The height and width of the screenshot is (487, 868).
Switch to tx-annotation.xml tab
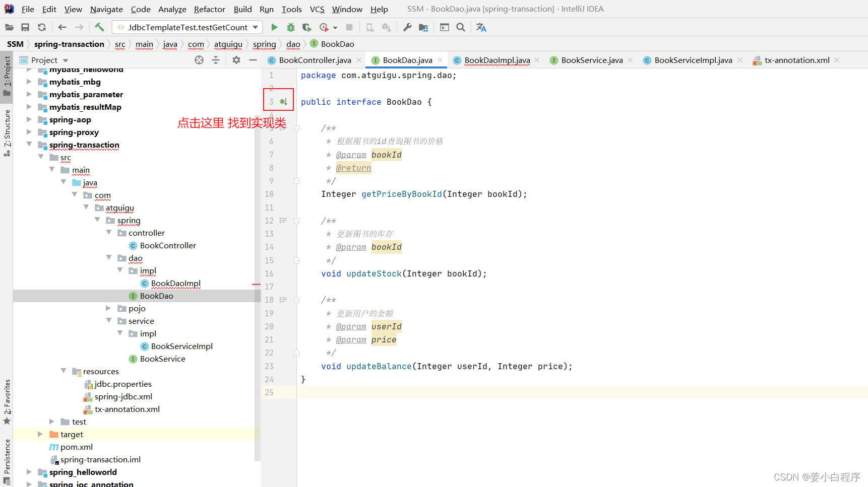[x=796, y=60]
